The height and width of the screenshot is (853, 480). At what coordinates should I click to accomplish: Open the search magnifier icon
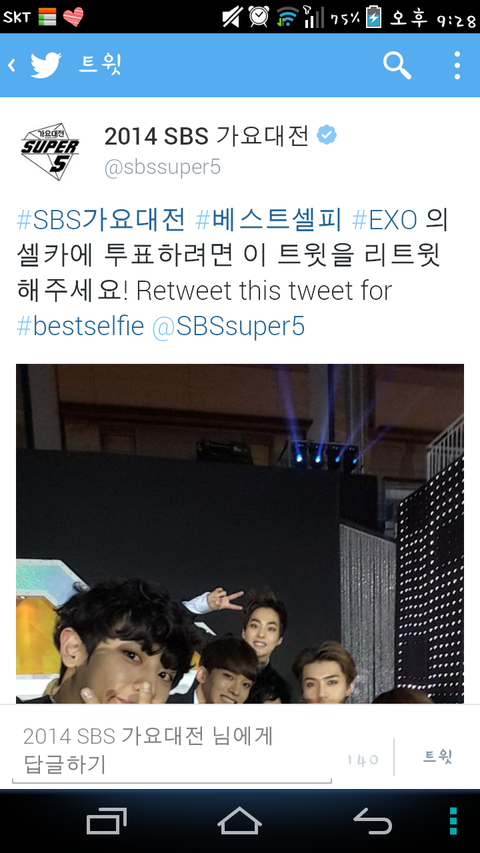point(397,66)
